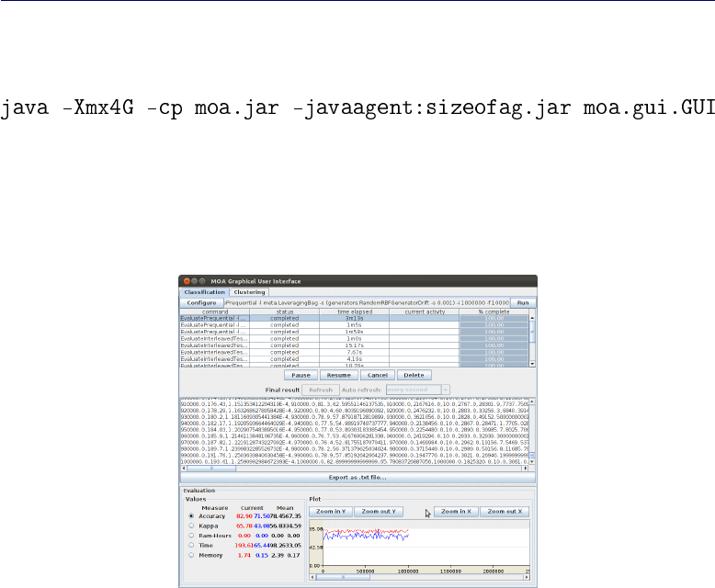The image size is (715, 588).
Task: Sort by the status column header
Action: [285, 311]
